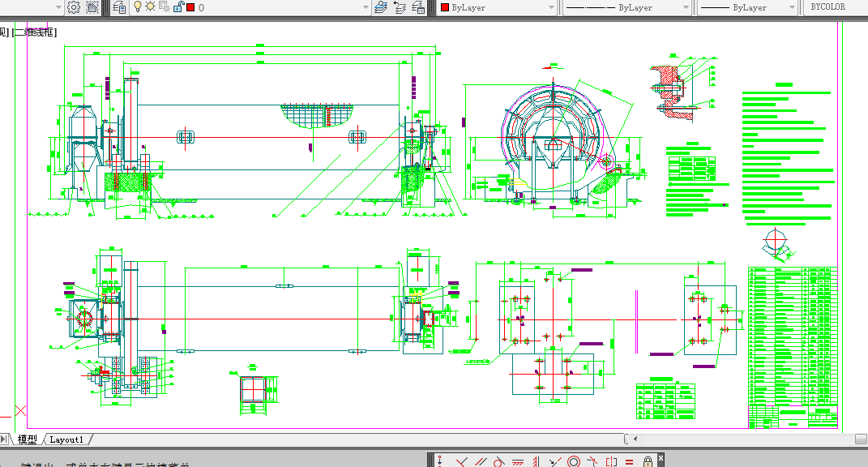Click the layer toolbar grip handle
This screenshot has height=467, width=868.
[x=107, y=7]
